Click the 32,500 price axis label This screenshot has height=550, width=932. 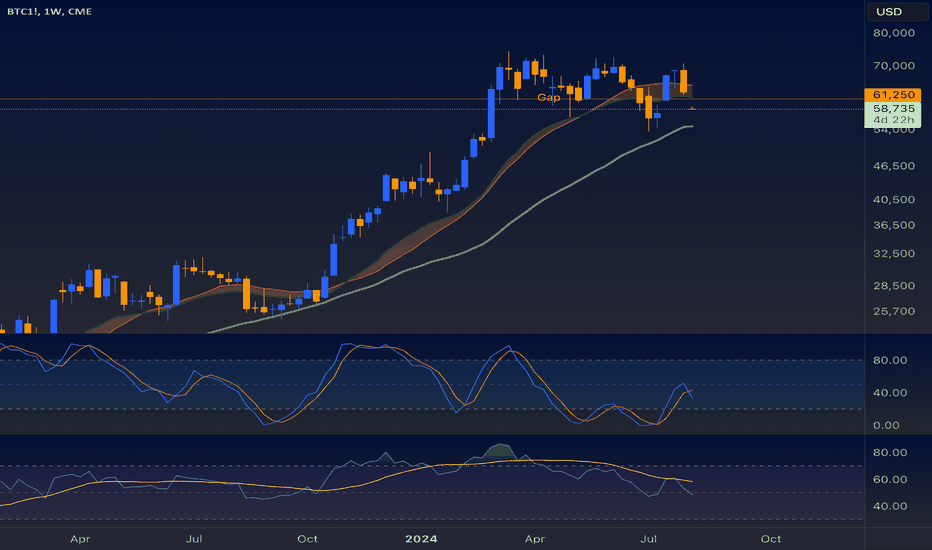click(x=893, y=254)
